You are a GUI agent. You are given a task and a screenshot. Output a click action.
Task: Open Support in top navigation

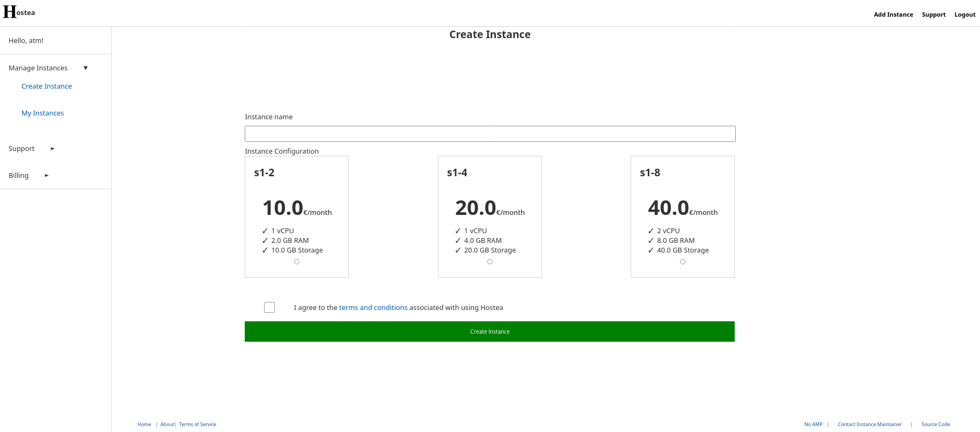[933, 15]
